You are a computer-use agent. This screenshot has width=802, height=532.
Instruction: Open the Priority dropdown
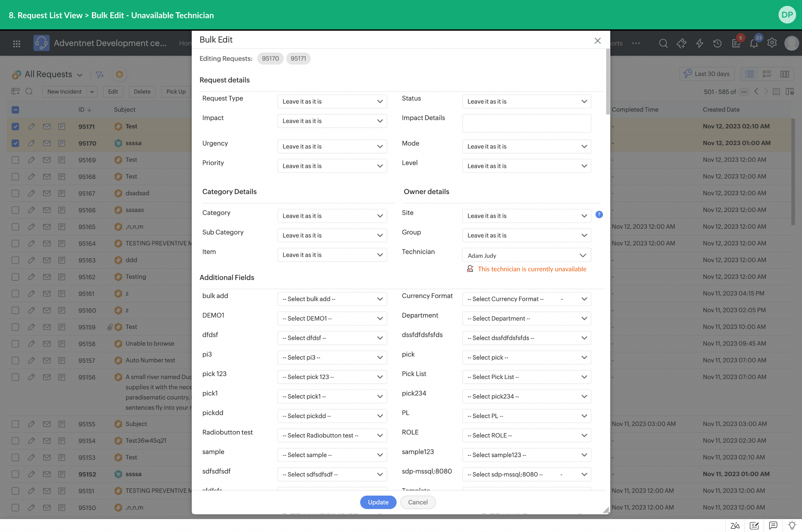tap(332, 166)
